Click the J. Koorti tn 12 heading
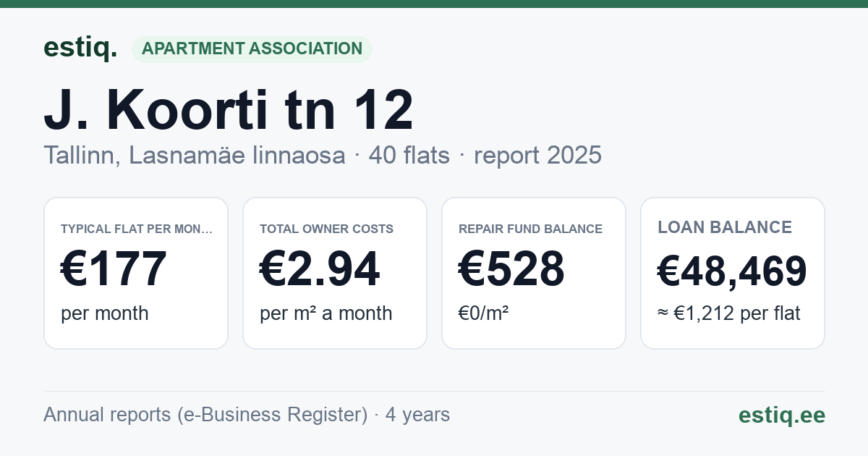Viewport: 868px width, 456px height. point(229,110)
